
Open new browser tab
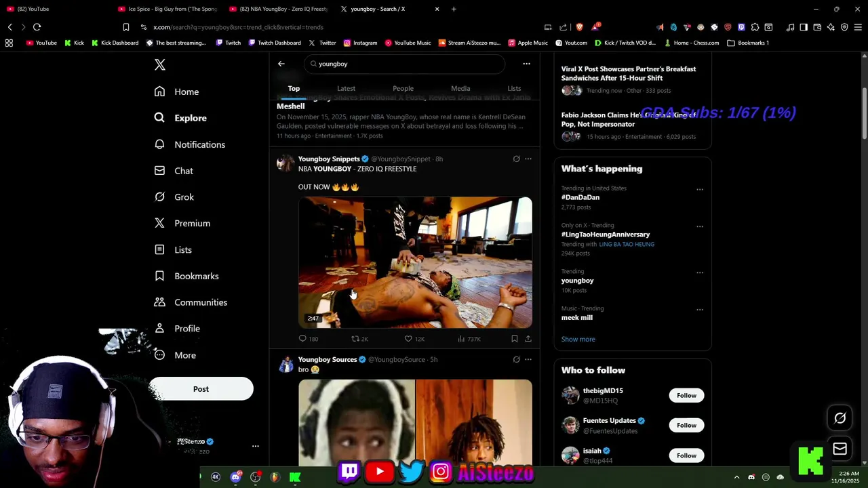(x=454, y=9)
